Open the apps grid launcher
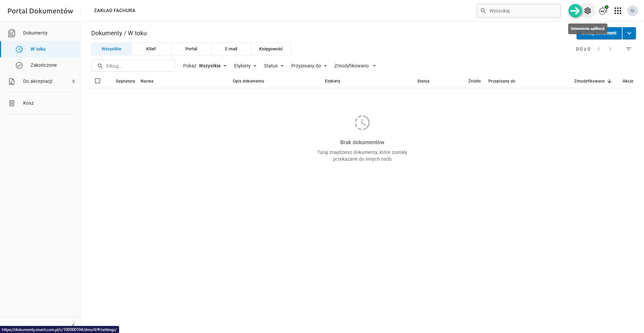Screen dimensions: 644x333 [618, 11]
